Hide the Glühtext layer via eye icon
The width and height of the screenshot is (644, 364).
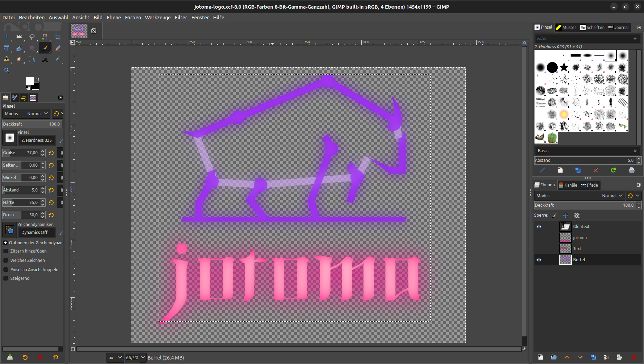pyautogui.click(x=539, y=227)
